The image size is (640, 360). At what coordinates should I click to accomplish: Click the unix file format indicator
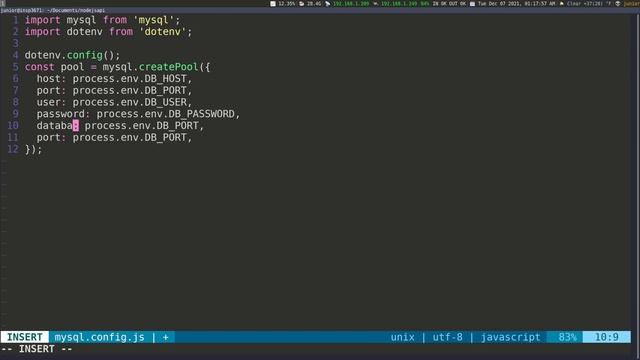pyautogui.click(x=402, y=337)
